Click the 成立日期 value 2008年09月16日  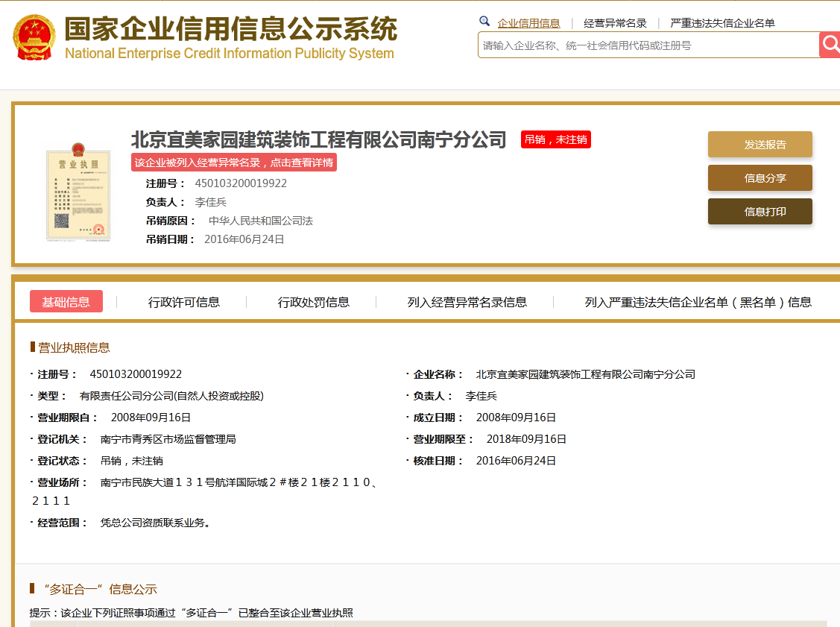(x=516, y=418)
